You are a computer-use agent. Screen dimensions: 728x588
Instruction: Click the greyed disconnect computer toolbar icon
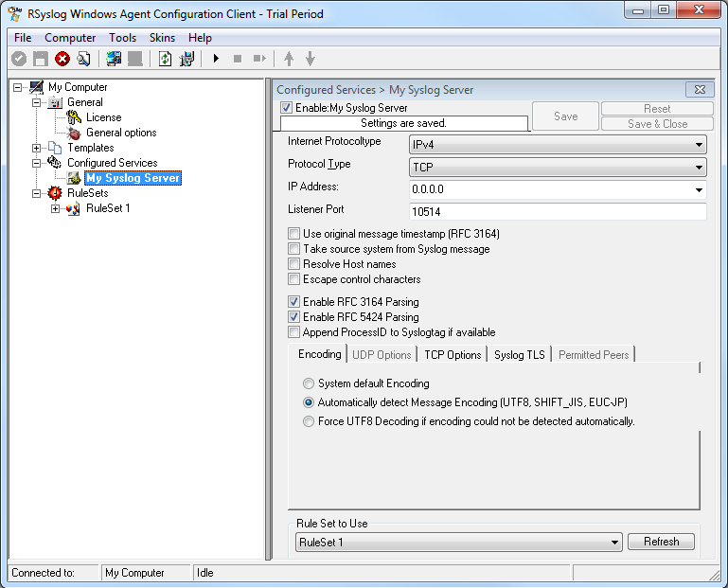(135, 59)
